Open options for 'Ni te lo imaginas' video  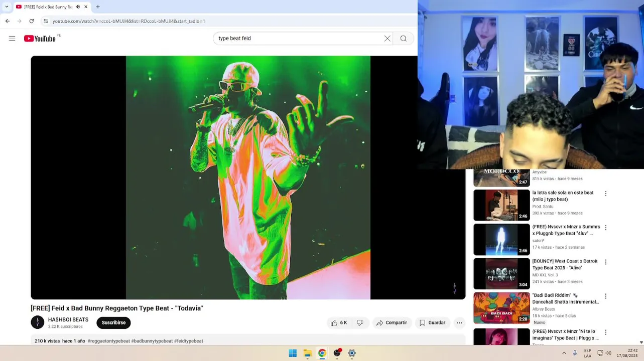(x=606, y=332)
